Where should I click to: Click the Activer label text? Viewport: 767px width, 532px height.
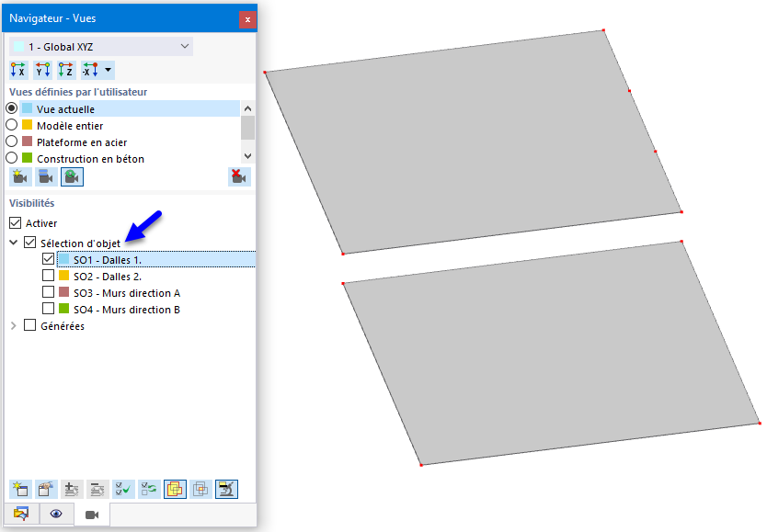[41, 223]
